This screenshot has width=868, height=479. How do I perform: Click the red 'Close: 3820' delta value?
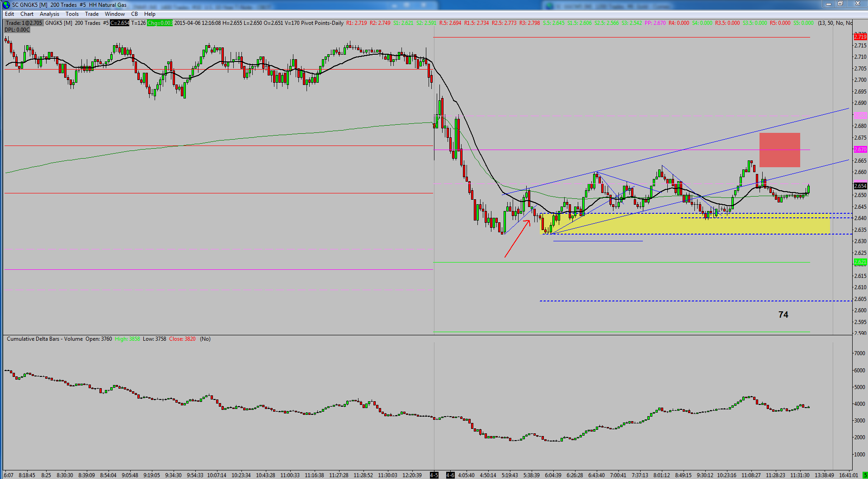pos(183,339)
